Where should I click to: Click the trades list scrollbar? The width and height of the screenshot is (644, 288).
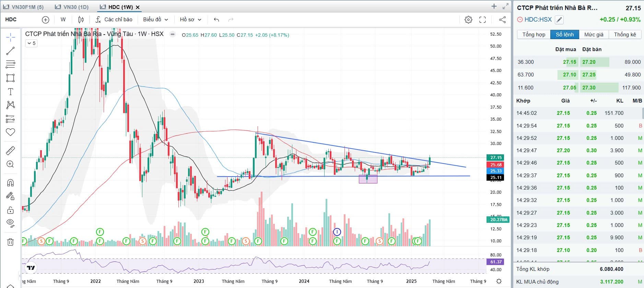pyautogui.click(x=643, y=113)
